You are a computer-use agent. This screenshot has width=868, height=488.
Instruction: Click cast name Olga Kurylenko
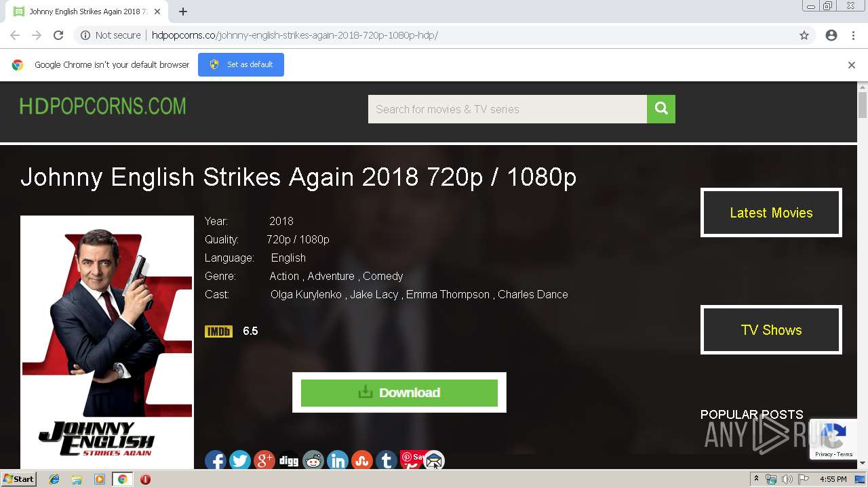(306, 294)
